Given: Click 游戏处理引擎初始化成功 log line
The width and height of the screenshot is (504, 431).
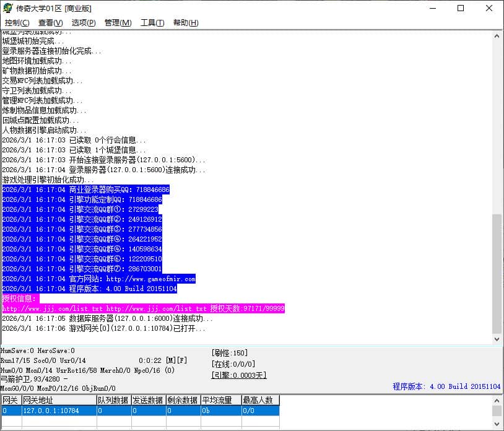Looking at the screenshot, I should (48, 180).
